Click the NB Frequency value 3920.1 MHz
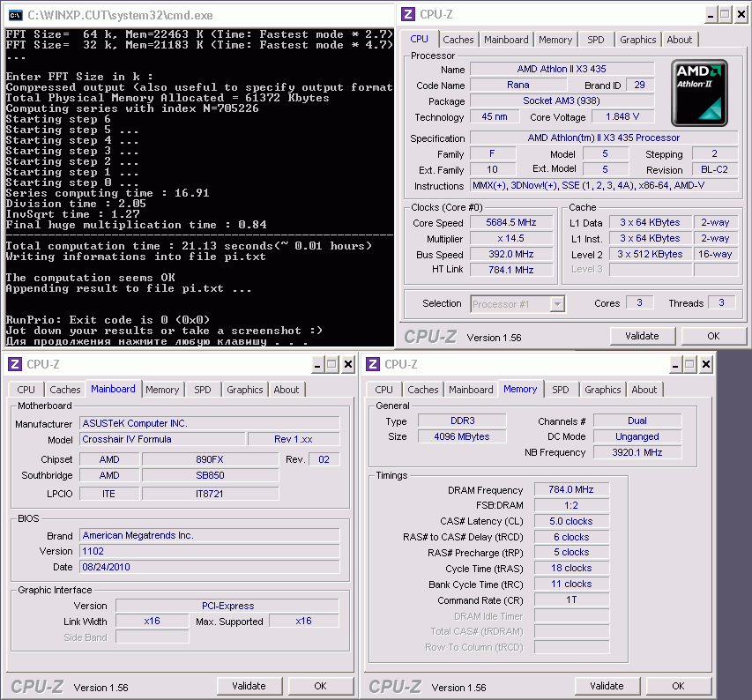This screenshot has width=752, height=700. [x=637, y=452]
